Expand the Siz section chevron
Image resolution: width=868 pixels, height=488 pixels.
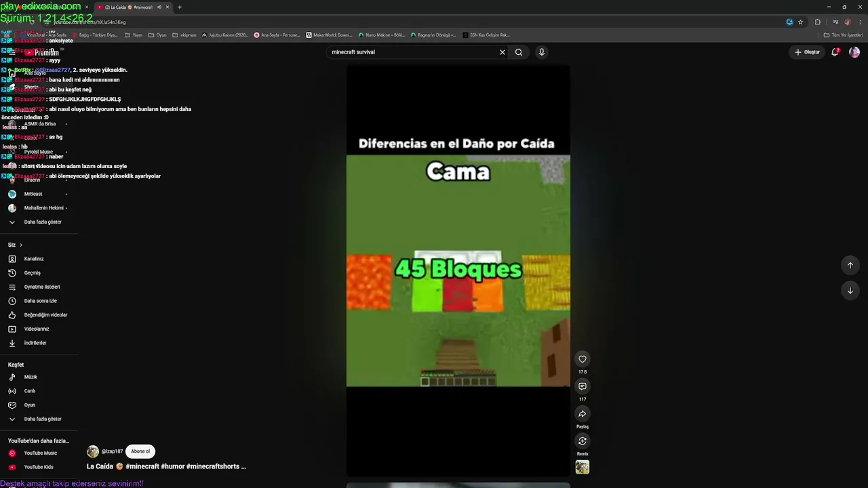point(21,245)
